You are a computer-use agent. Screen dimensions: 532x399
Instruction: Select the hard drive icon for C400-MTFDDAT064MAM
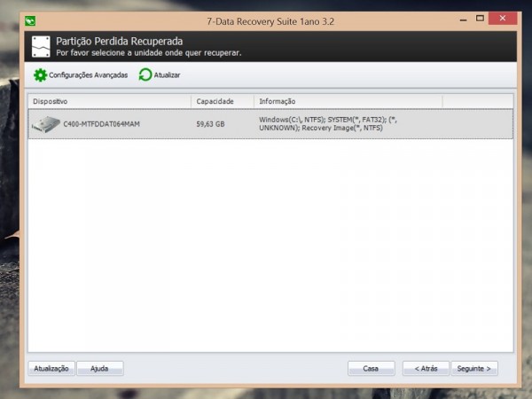pyautogui.click(x=46, y=124)
